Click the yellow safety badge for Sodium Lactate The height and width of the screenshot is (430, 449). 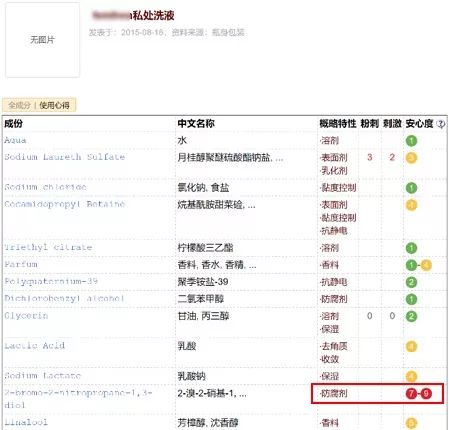(x=411, y=377)
